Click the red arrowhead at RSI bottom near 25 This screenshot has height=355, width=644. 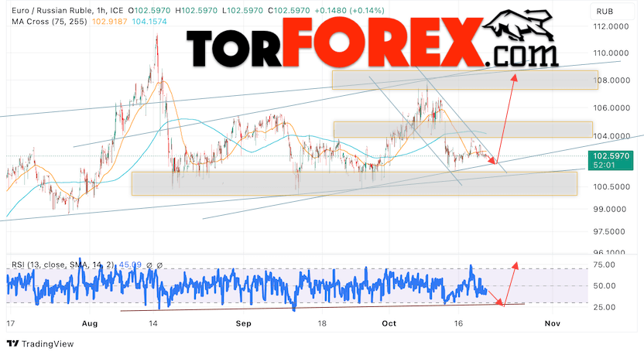point(500,303)
